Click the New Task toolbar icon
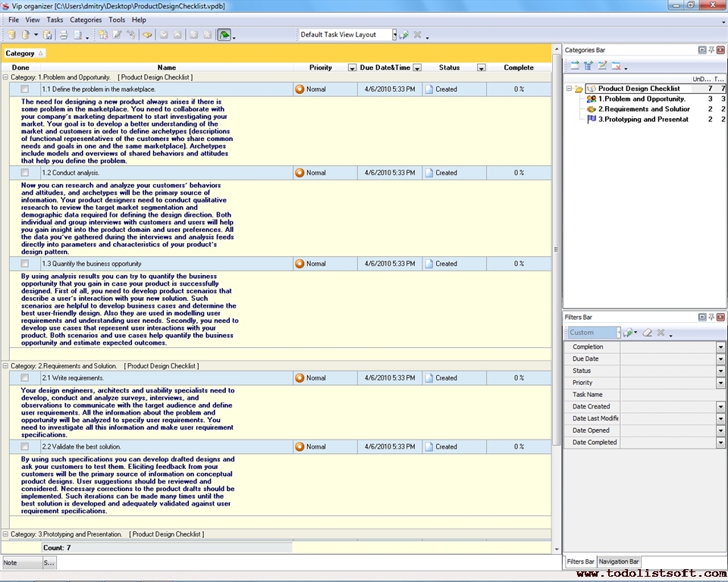728x582 pixels. 102,35
